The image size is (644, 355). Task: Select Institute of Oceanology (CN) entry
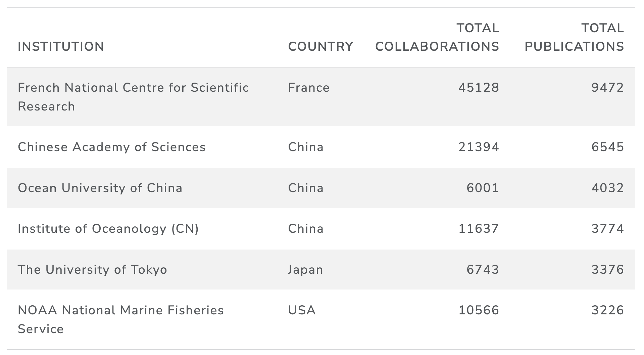coord(108,229)
